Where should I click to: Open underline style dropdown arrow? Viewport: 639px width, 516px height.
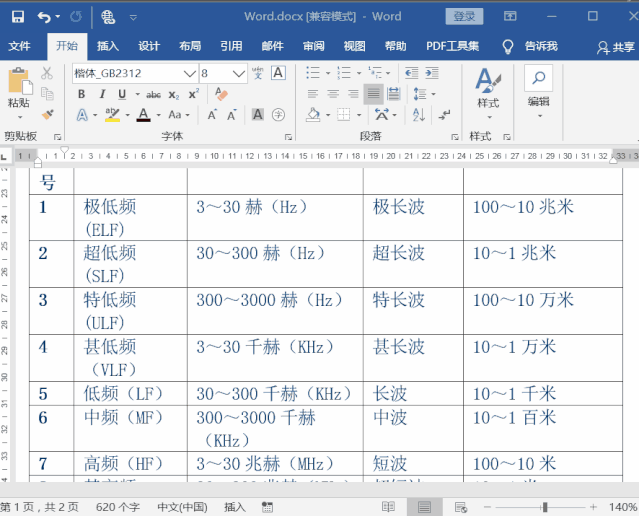tap(137, 94)
